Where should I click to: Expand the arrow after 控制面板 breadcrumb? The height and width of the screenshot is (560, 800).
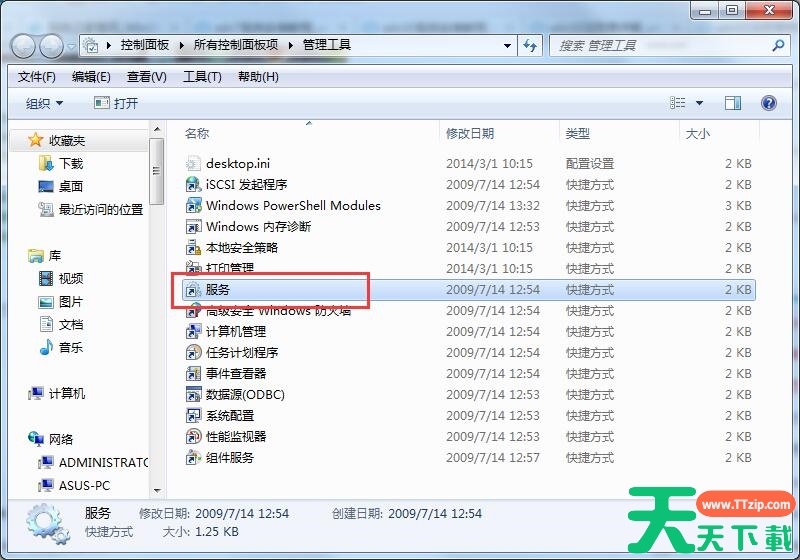182,45
